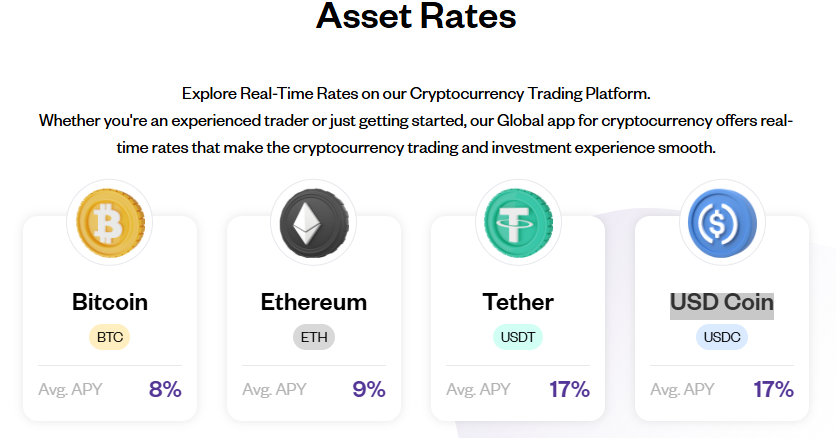
Task: Click the Bitcoin coin icon
Action: 110,223
